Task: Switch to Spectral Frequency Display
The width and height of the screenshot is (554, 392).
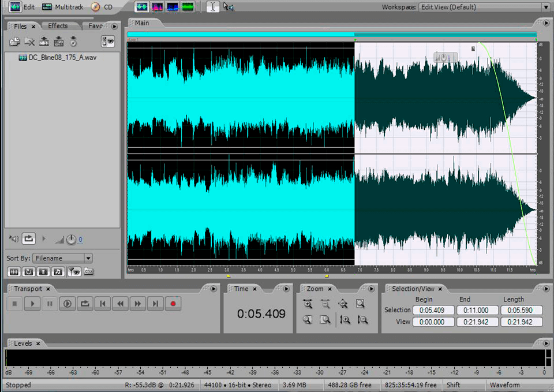Action: tap(156, 6)
